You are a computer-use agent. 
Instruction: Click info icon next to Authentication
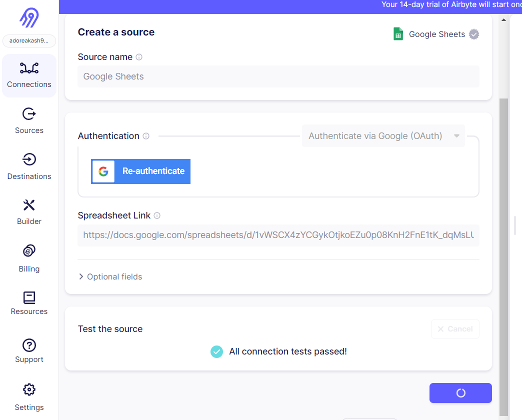click(146, 136)
